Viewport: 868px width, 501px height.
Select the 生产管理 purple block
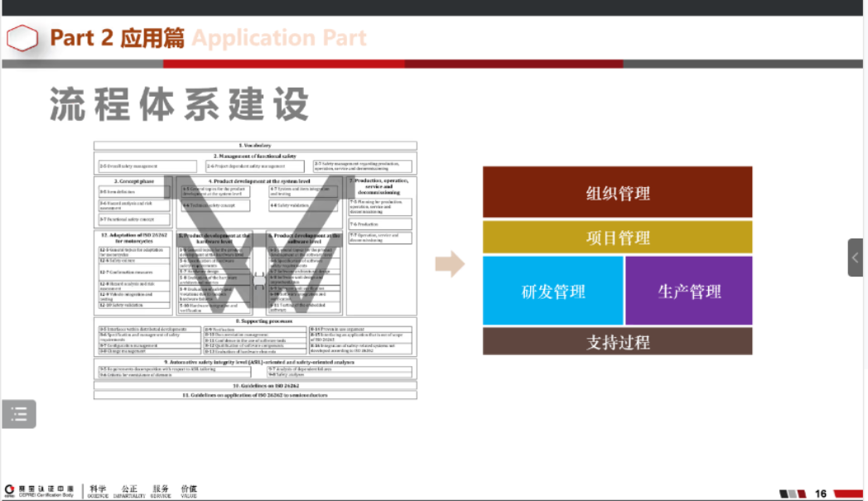pyautogui.click(x=688, y=291)
